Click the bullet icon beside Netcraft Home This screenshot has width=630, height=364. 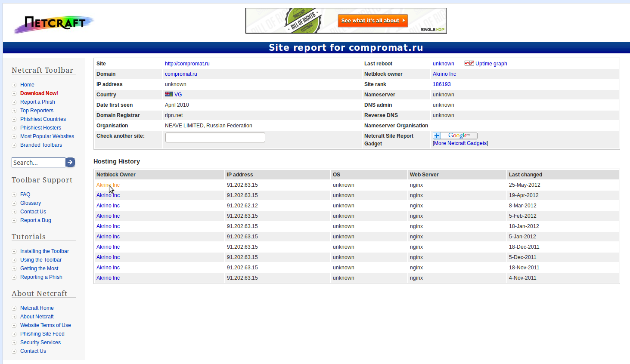click(x=14, y=308)
